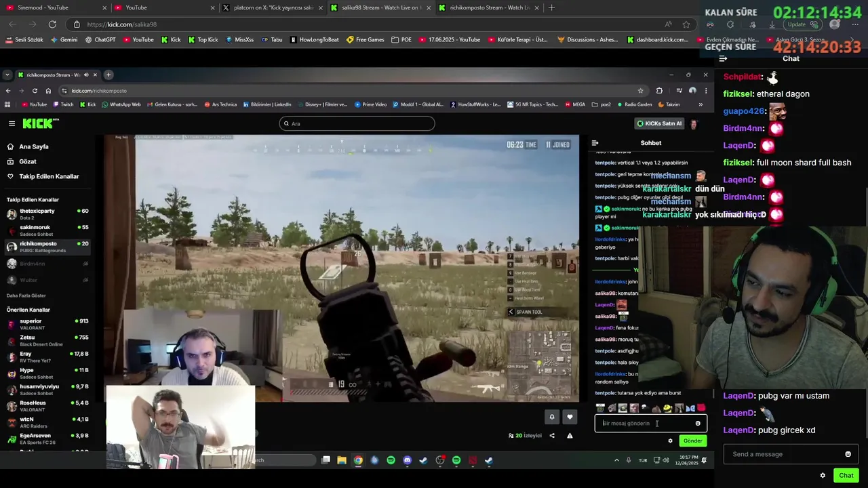Open Takip Edilen Kanallar in sidebar
The image size is (868, 488).
(x=43, y=176)
